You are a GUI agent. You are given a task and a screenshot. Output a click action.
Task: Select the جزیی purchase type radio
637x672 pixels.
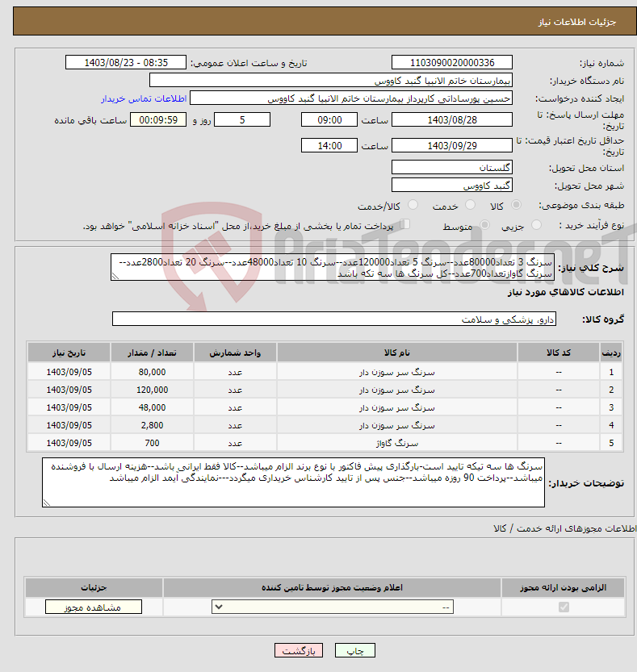coord(536,224)
